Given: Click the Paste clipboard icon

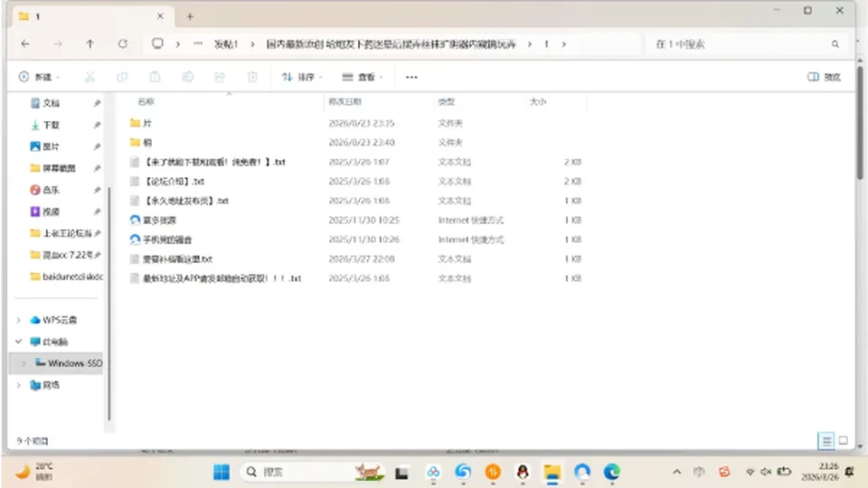Looking at the screenshot, I should (155, 77).
